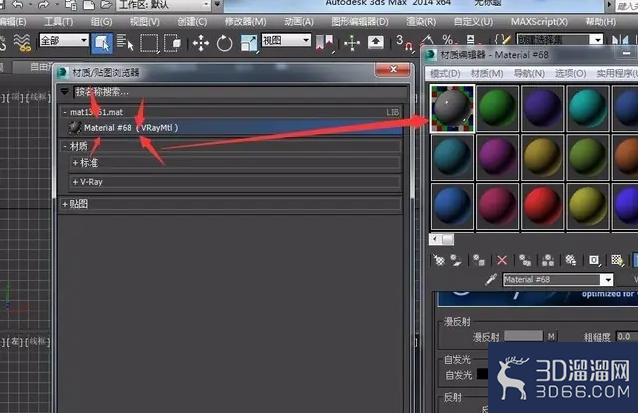Screen dimensions: 638x413
Task: Select Material #68 (VRayMtl) entry
Action: (x=235, y=128)
